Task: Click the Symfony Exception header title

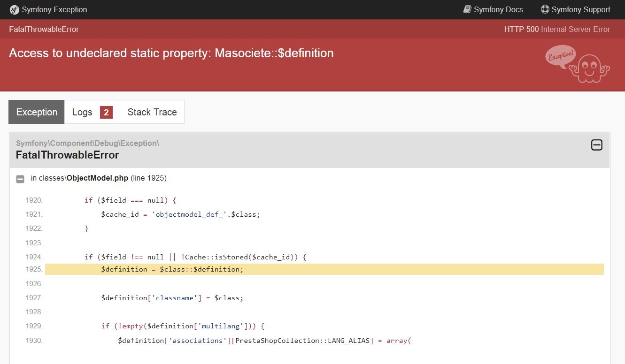Action: [54, 9]
